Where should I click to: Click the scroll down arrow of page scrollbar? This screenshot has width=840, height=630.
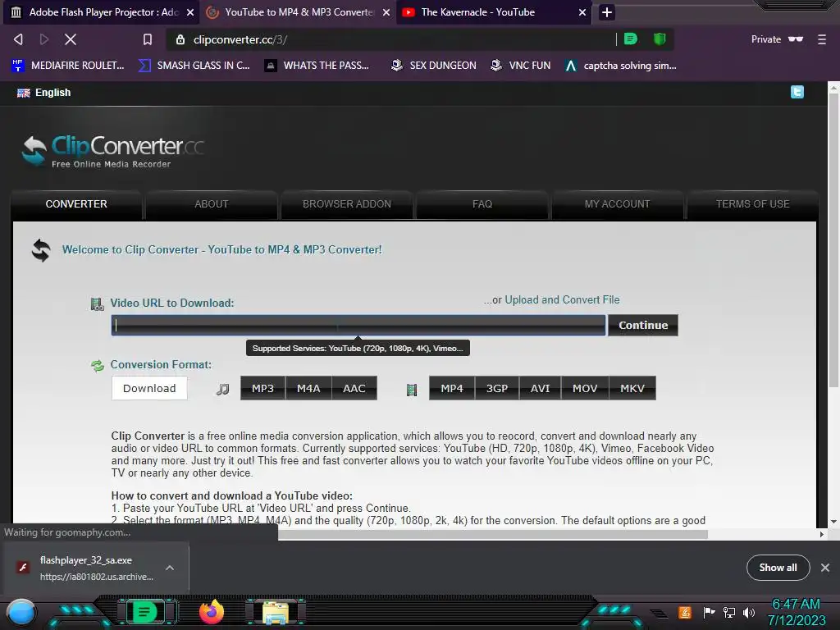(833, 521)
